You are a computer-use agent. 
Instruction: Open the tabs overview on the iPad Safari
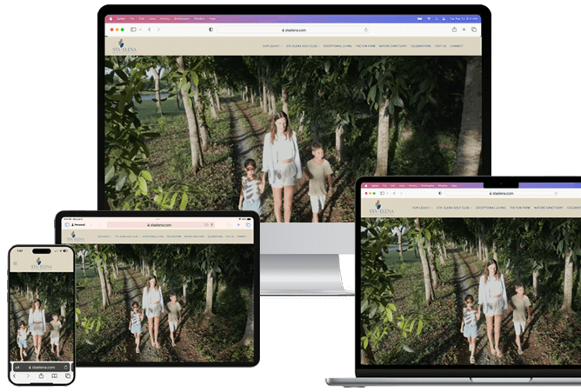248,225
